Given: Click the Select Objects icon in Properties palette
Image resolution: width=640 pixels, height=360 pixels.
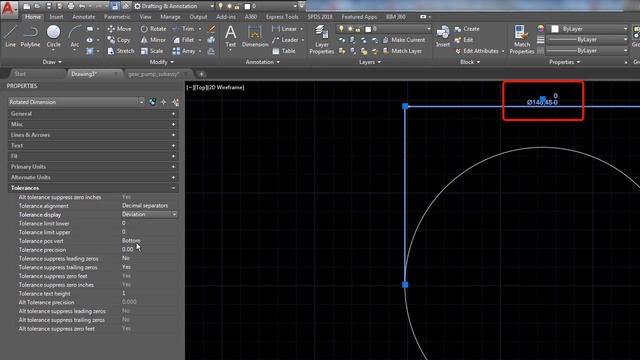Looking at the screenshot, I should pyautogui.click(x=164, y=102).
